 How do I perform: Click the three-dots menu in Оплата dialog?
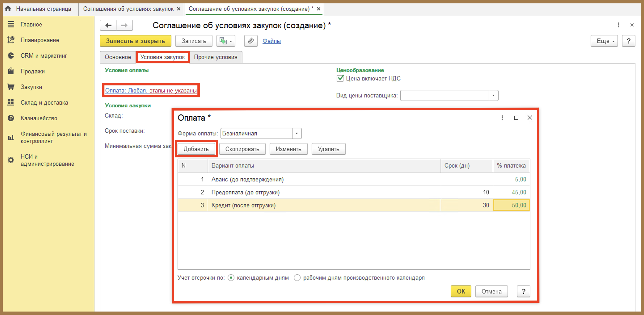point(502,118)
